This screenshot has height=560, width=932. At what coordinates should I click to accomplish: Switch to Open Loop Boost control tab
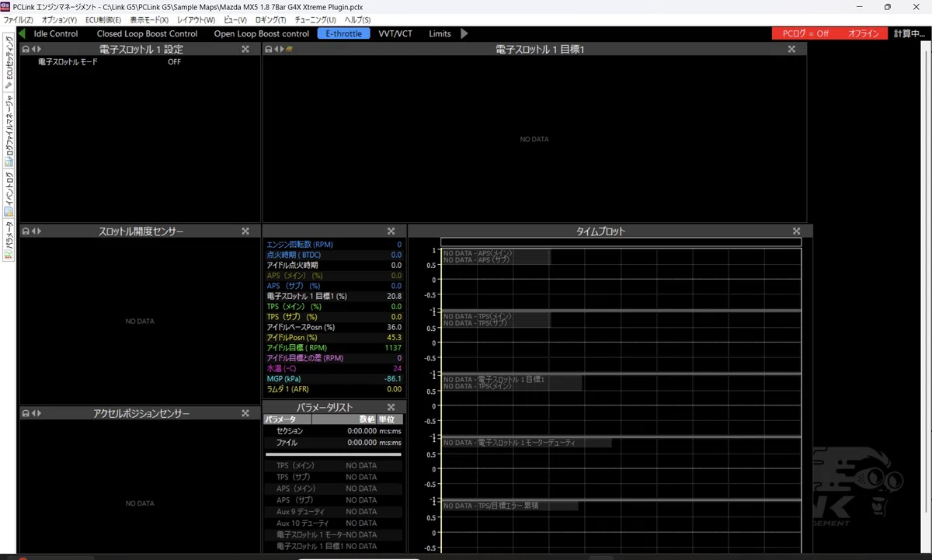262,33
